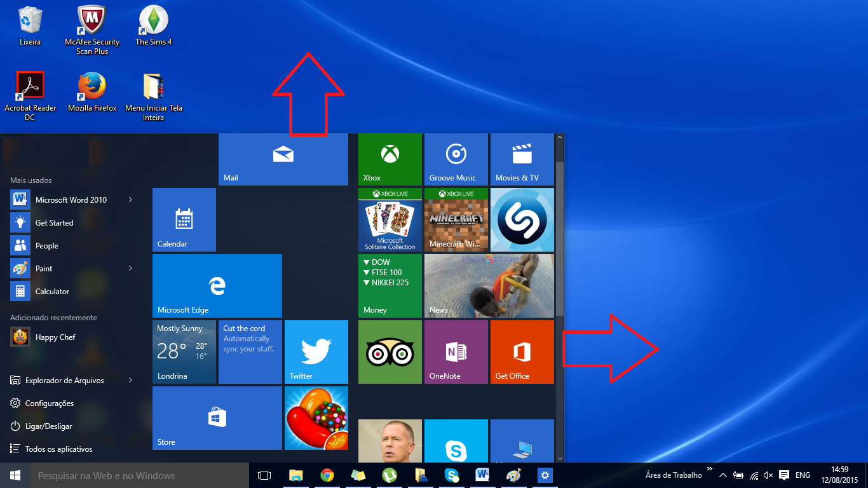Click the 'Pesquisar na Web e no Windows' search box
Screen dimensions: 868x488
tap(140, 475)
